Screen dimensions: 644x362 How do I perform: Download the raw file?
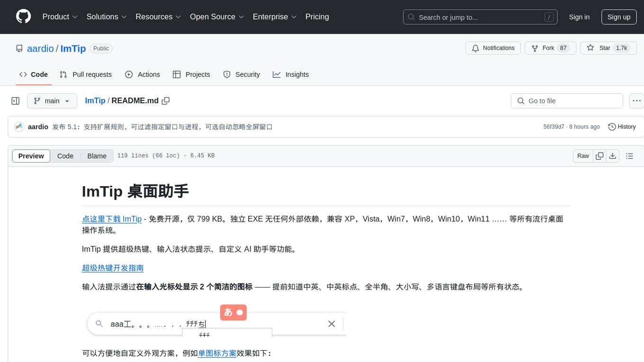[x=613, y=156]
